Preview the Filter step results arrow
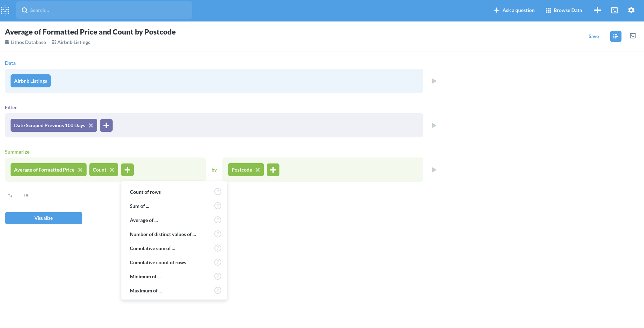The height and width of the screenshot is (328, 644). (434, 125)
